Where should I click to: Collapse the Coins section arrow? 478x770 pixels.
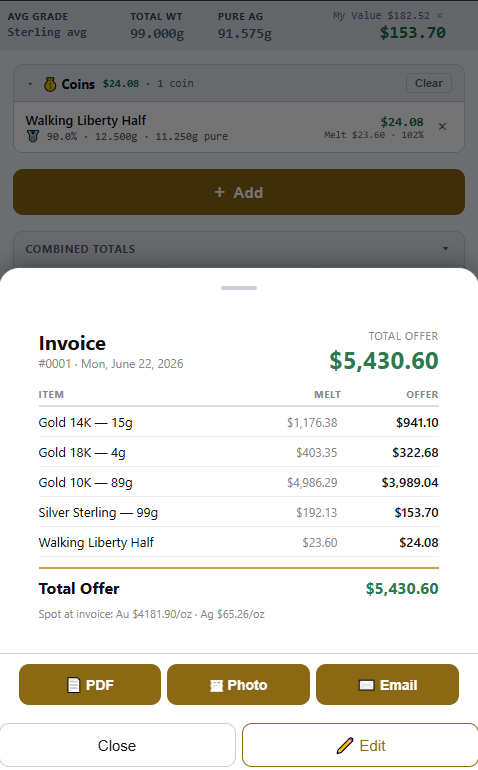30,84
